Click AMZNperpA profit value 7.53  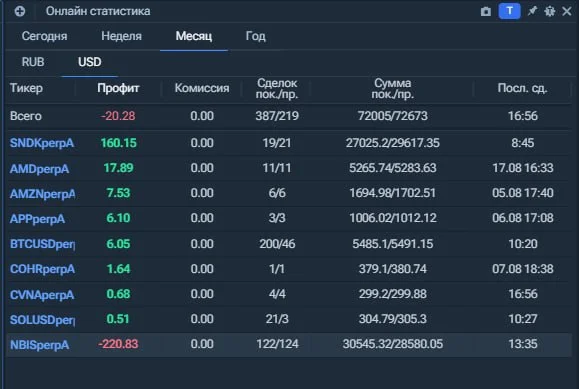point(119,193)
